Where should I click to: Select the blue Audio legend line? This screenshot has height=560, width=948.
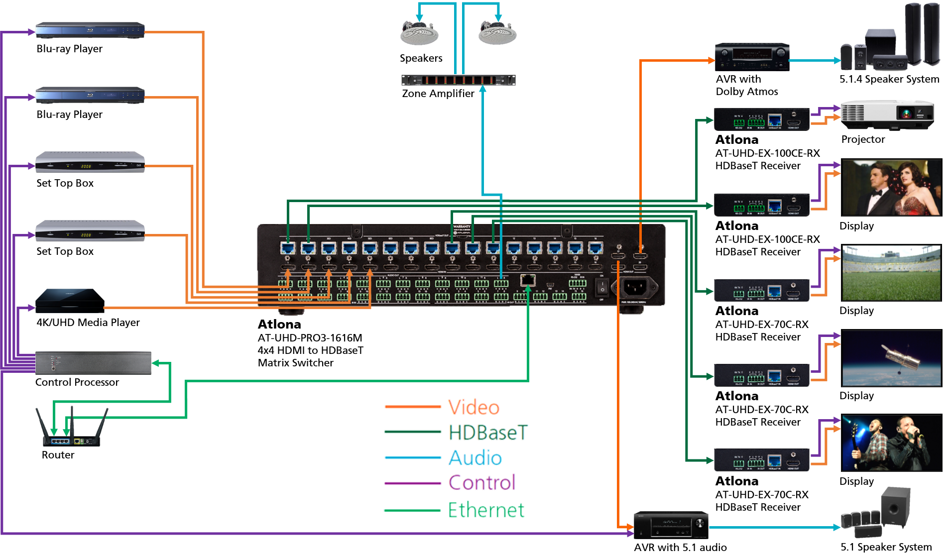point(413,457)
